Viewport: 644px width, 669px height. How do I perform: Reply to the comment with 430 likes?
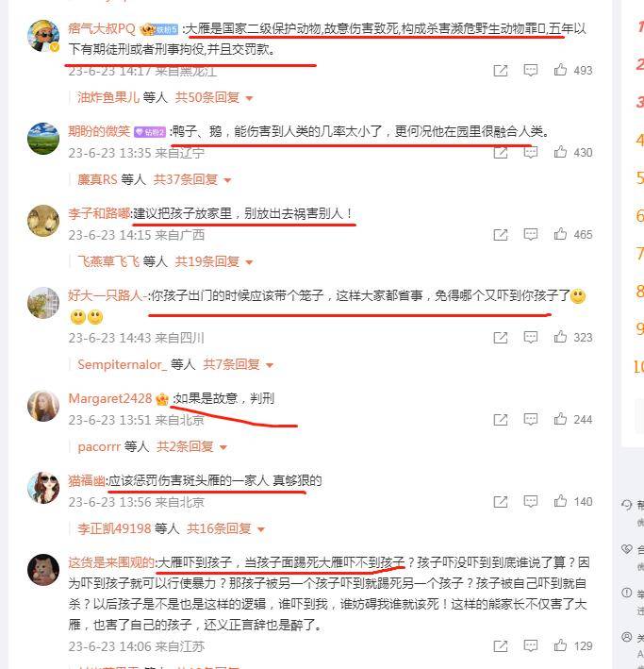531,152
